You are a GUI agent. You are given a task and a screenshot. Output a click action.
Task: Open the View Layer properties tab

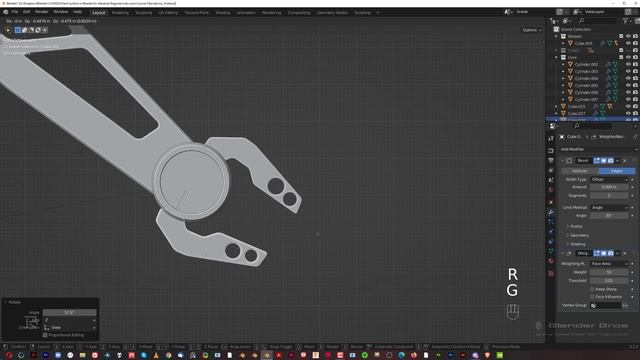pos(551,170)
